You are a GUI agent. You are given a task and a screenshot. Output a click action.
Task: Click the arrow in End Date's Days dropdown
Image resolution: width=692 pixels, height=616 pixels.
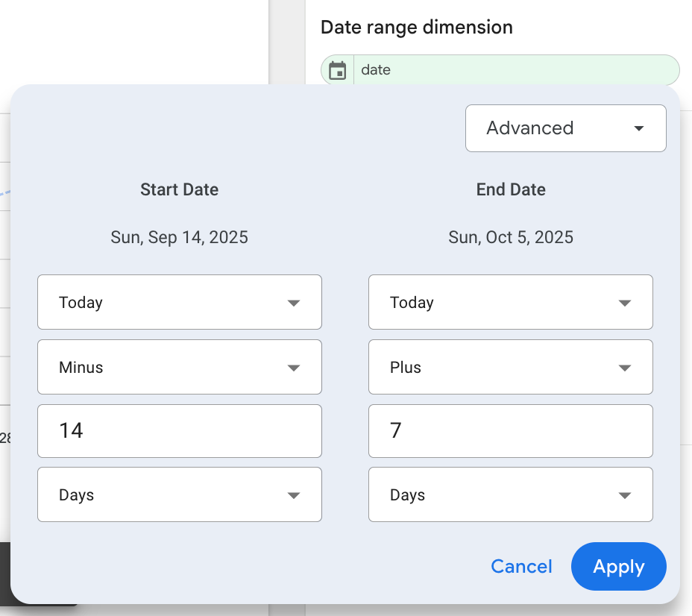tap(625, 495)
